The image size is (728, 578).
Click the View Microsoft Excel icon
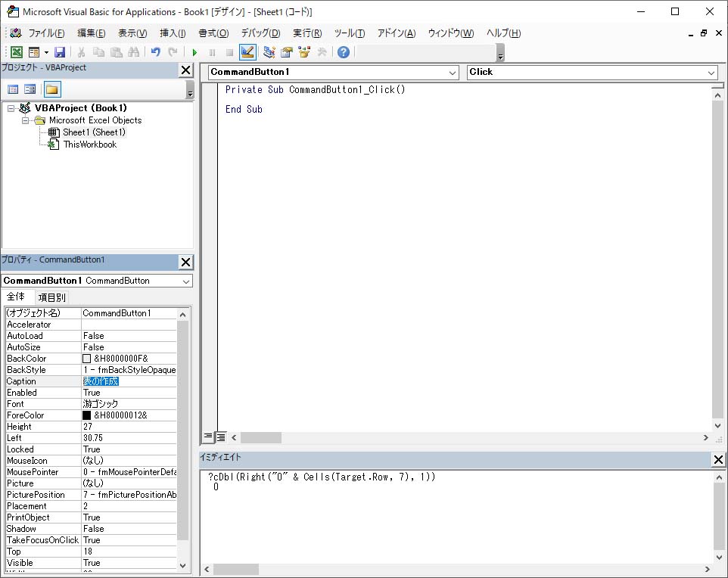tap(16, 52)
